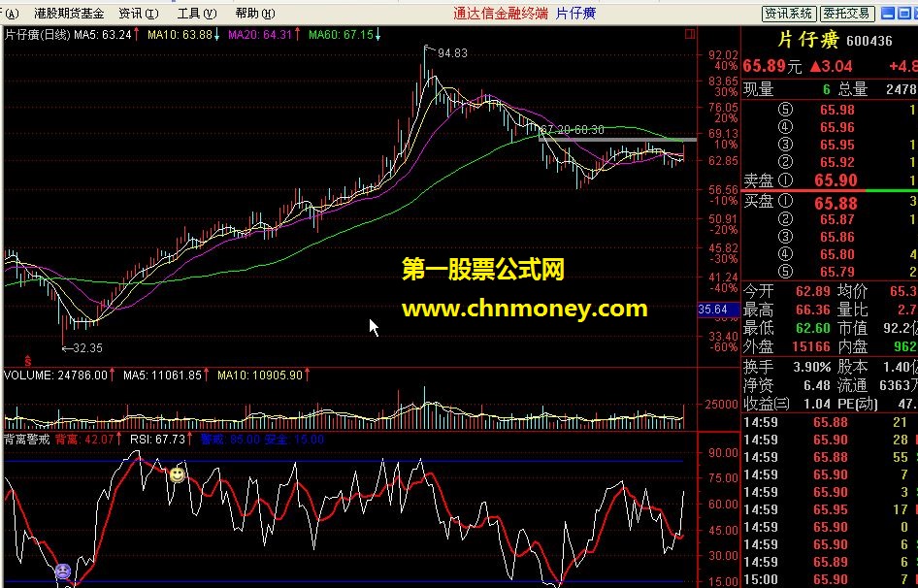Click the 背离: 42.07 value
Viewport: 918px width, 588px height.
pyautogui.click(x=84, y=440)
